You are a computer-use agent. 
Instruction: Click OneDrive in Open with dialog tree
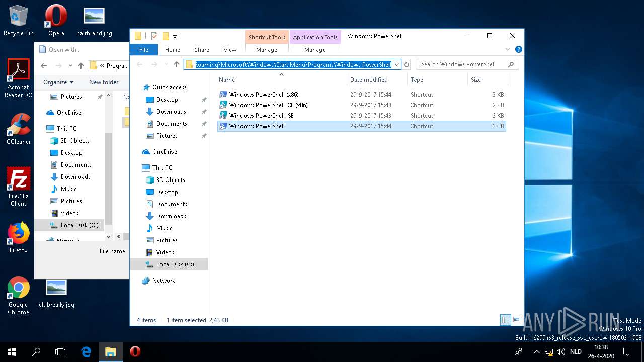pos(69,113)
